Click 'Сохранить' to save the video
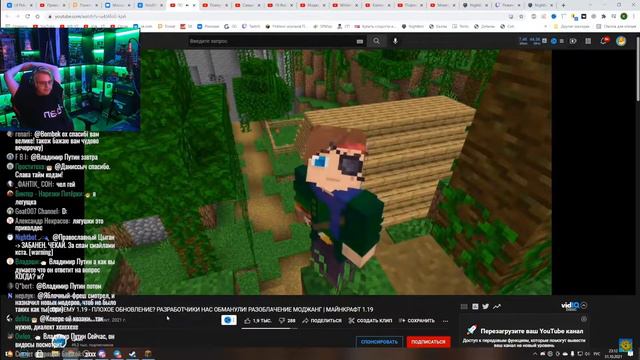The width and height of the screenshot is (640, 360). pyautogui.click(x=417, y=321)
